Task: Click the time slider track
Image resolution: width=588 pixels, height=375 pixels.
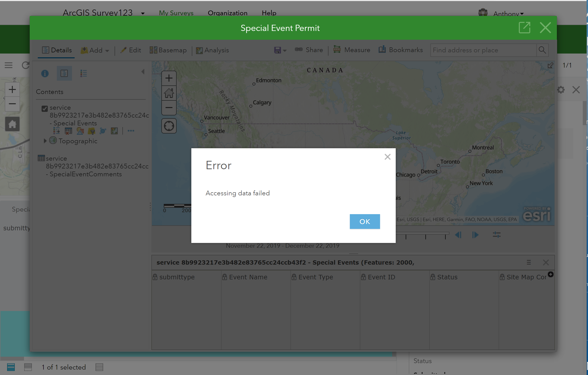Action: 422,233
